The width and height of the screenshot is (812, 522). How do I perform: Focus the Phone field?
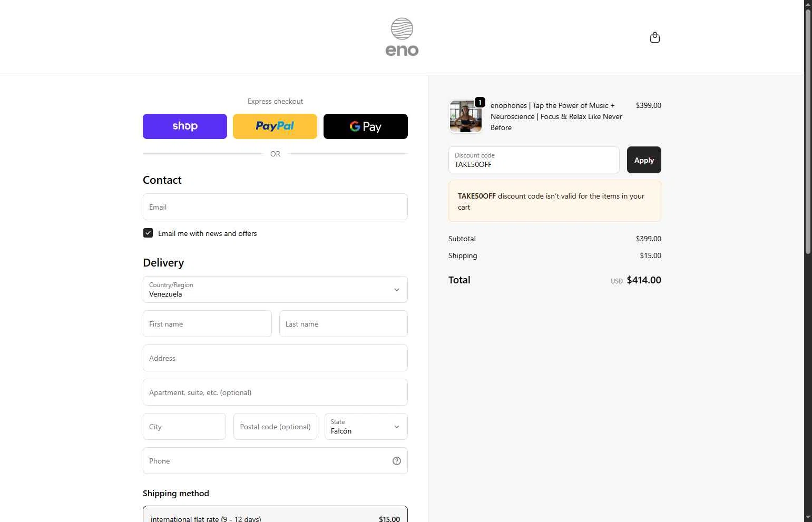275,461
